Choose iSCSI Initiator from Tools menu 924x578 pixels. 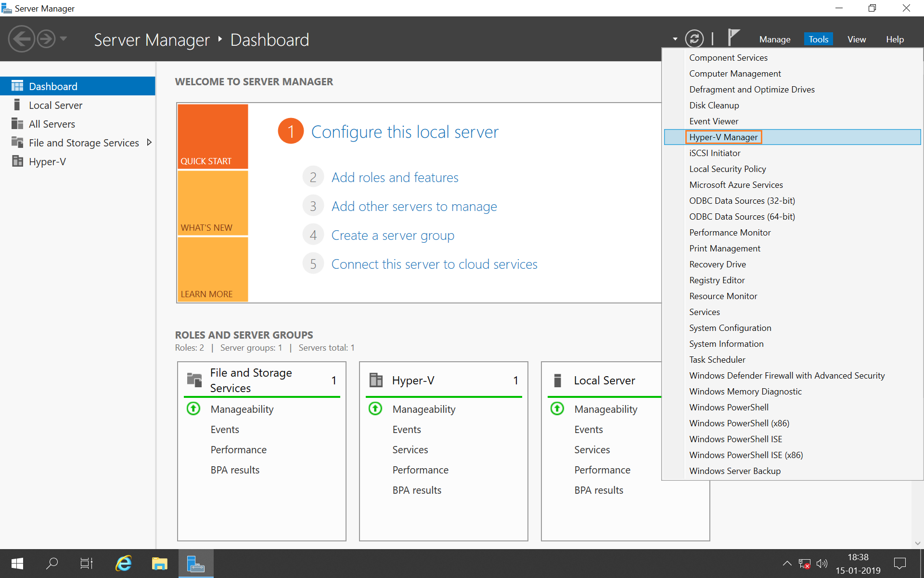(x=792, y=153)
